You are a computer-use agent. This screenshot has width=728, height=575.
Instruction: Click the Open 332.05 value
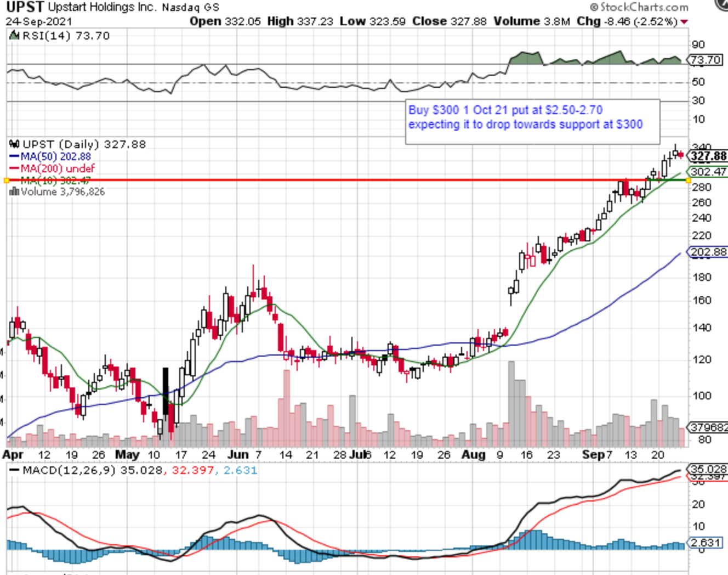point(225,21)
